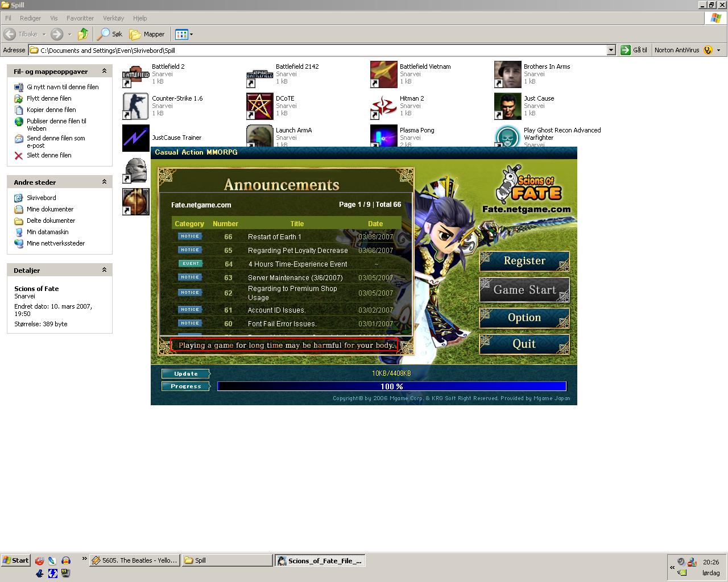The height and width of the screenshot is (582, 728).
Task: Switch to The Beatles taskbar item
Action: (x=134, y=560)
